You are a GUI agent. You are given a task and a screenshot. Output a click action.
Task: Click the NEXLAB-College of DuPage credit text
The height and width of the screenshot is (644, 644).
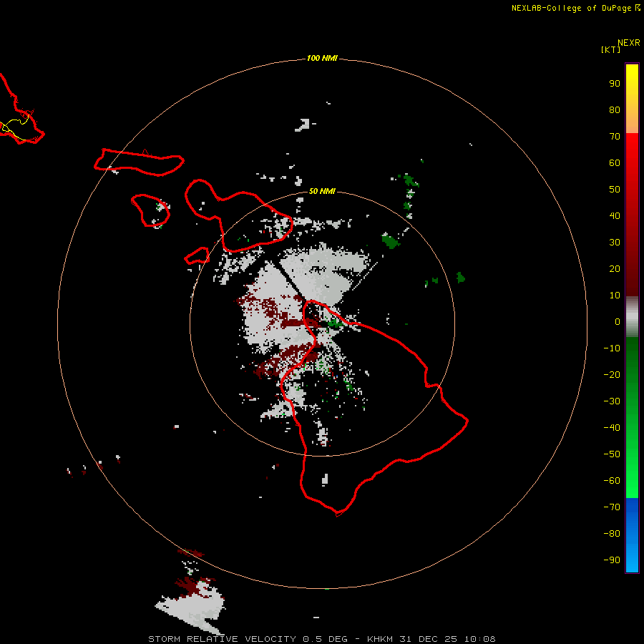[x=571, y=8]
